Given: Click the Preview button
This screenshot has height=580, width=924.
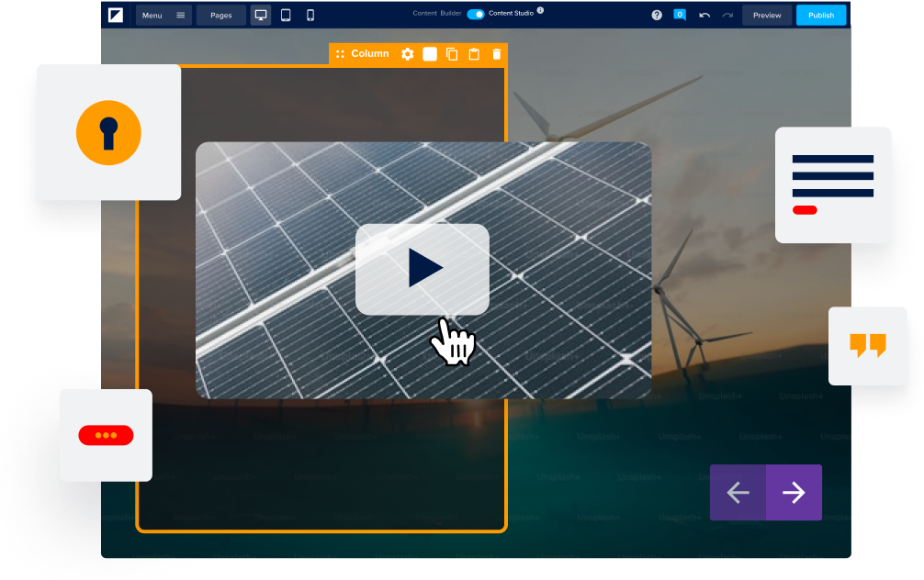Looking at the screenshot, I should point(767,16).
